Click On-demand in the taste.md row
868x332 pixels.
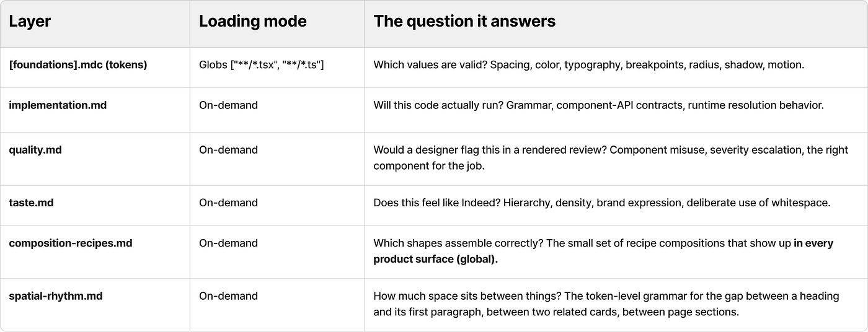click(228, 203)
